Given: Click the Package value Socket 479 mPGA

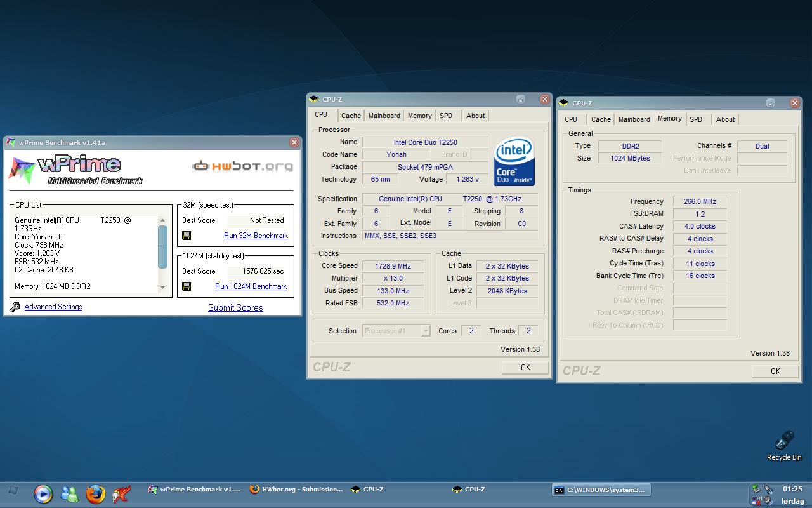Looking at the screenshot, I should click(426, 167).
